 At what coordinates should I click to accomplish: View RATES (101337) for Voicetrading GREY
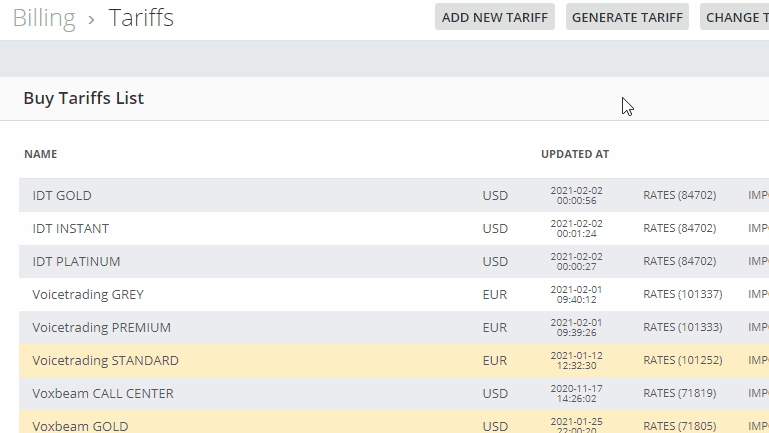click(x=683, y=294)
